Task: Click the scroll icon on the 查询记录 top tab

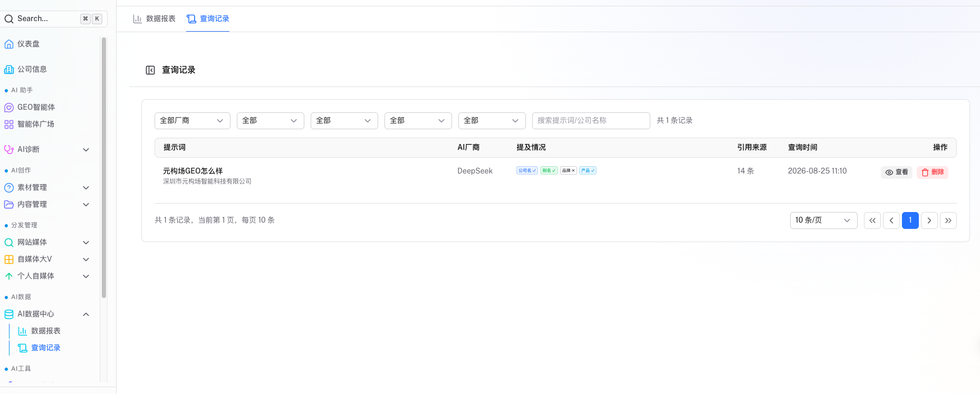Action: (191, 19)
